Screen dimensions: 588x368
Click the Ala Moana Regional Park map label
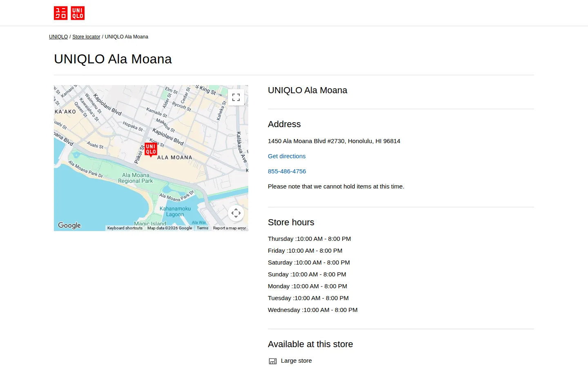[x=136, y=178]
